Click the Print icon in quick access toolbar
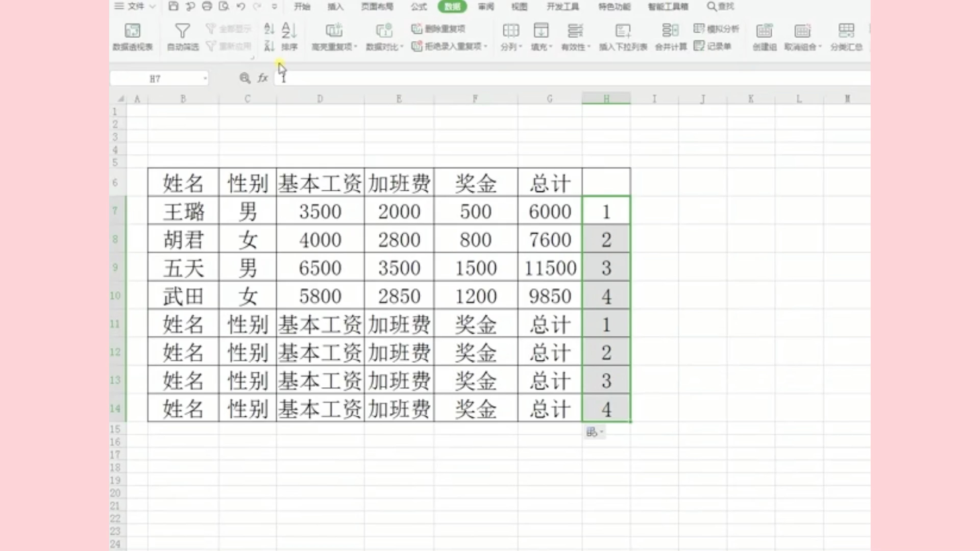The height and width of the screenshot is (551, 980). [x=207, y=6]
